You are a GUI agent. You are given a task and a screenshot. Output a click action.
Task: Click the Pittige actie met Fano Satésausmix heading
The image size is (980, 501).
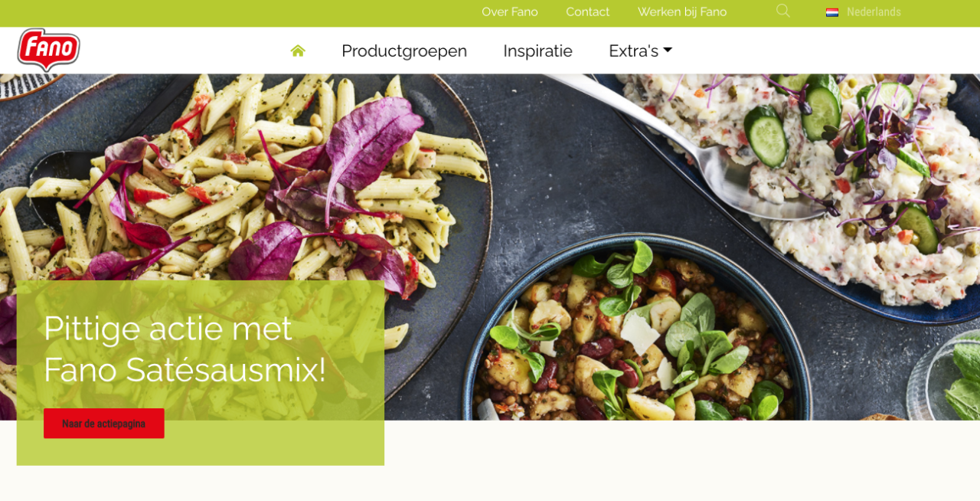pos(185,349)
